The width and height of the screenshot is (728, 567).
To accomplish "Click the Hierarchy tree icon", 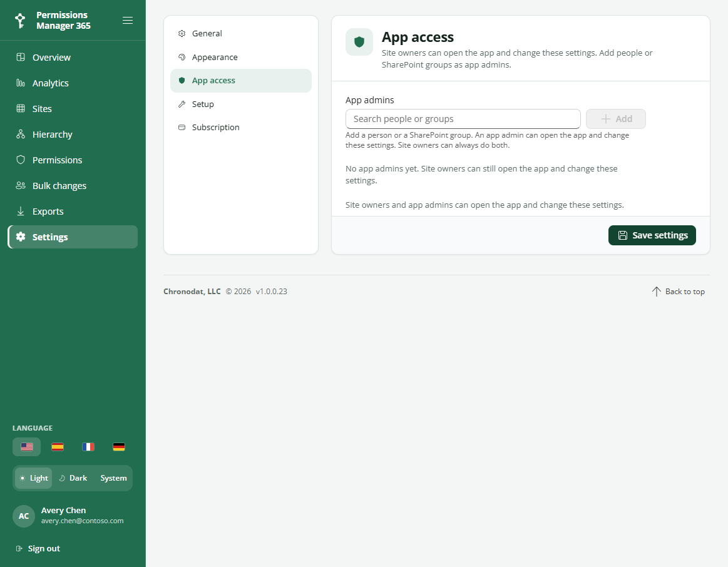I will [21, 134].
